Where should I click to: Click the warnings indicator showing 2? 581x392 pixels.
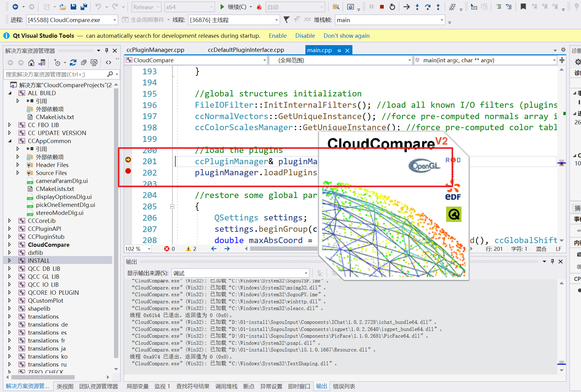pyautogui.click(x=191, y=249)
